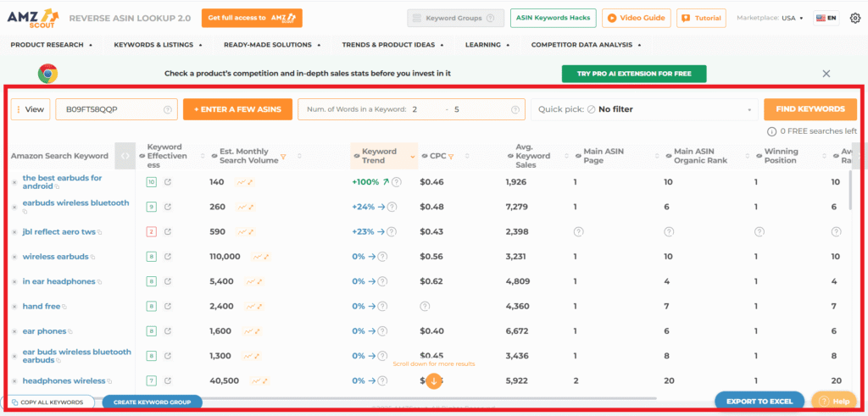Toggle visibility of Main ASIN Organic Rank column
This screenshot has height=416, width=868.
tap(668, 157)
